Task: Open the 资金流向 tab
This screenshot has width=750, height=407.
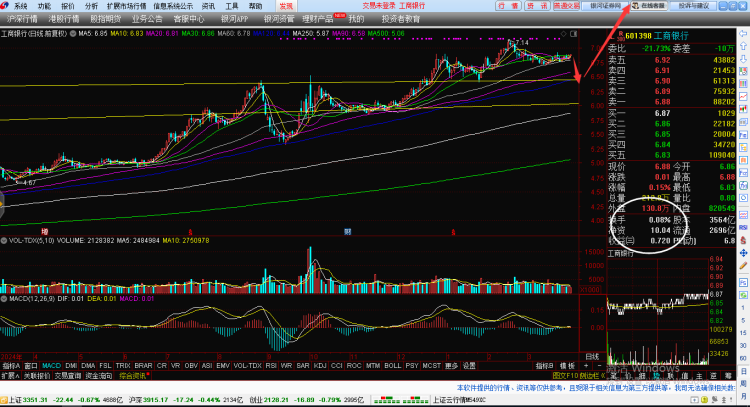Action: pyautogui.click(x=99, y=376)
